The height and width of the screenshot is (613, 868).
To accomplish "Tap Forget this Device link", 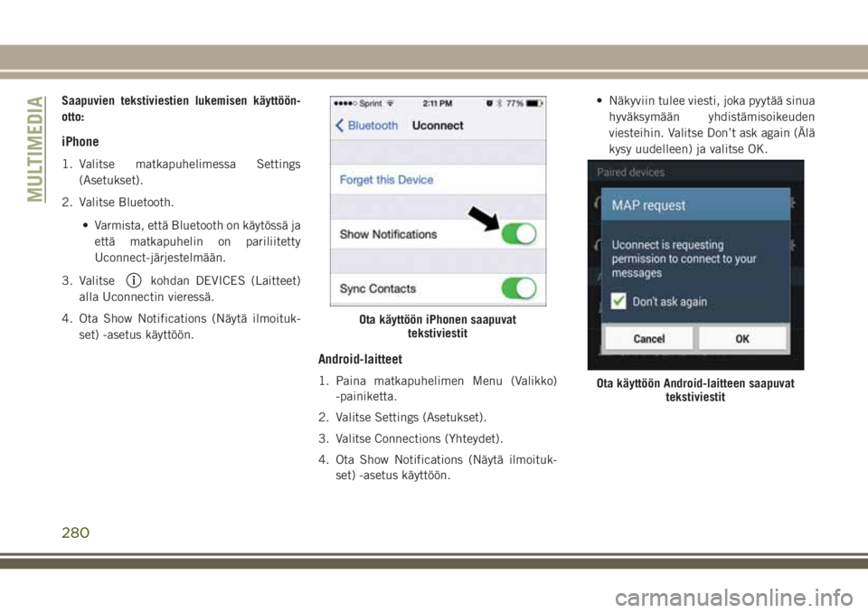I will [x=386, y=180].
